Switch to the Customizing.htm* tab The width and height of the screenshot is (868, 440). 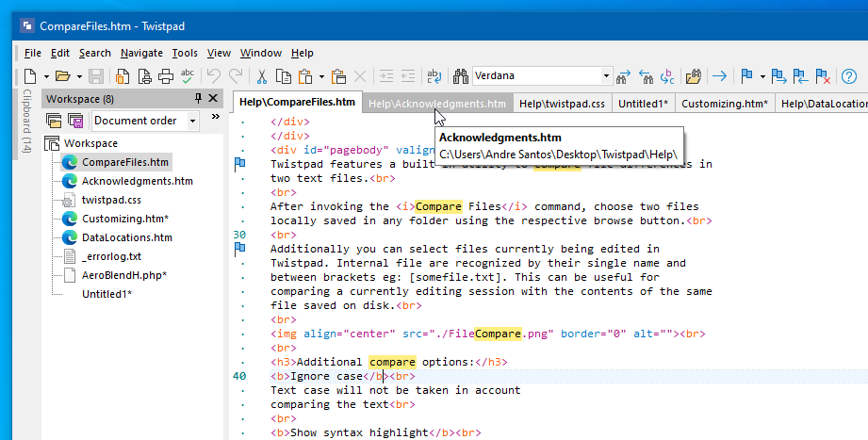725,104
